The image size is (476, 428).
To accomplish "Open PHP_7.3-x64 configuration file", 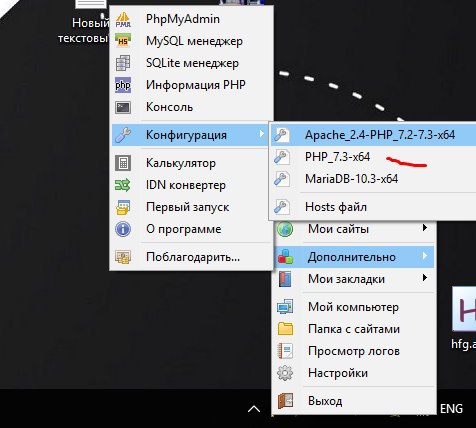I will [x=373, y=157].
